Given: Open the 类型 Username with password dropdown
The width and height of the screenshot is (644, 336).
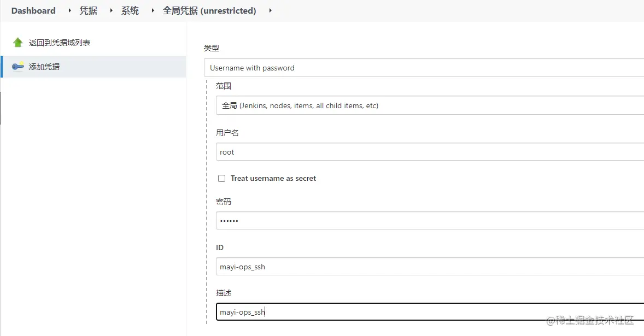Looking at the screenshot, I should (x=424, y=68).
